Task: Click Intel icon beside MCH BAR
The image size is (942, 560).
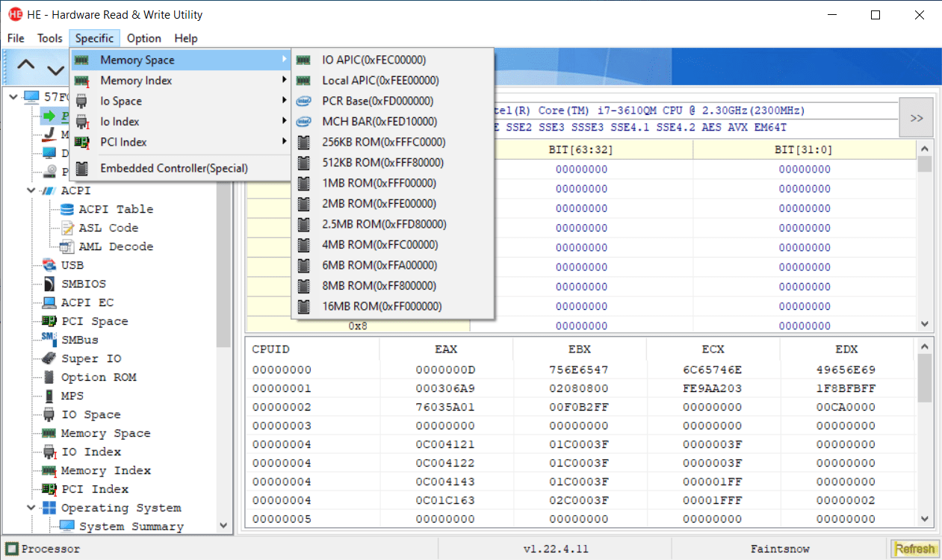Action: (303, 122)
